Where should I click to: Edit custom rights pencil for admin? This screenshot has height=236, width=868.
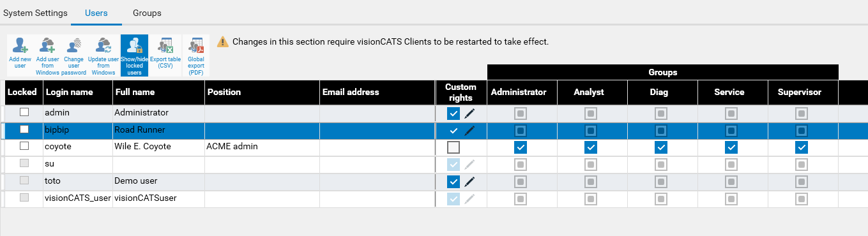470,113
